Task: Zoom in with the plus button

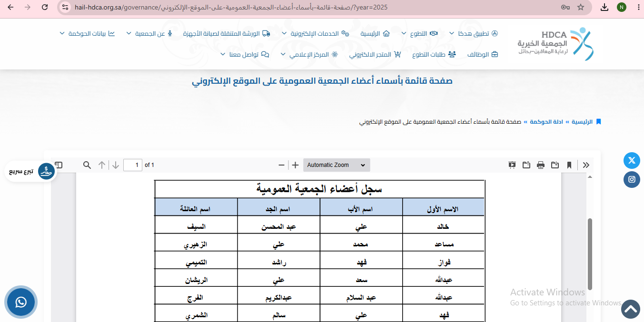Action: click(295, 165)
